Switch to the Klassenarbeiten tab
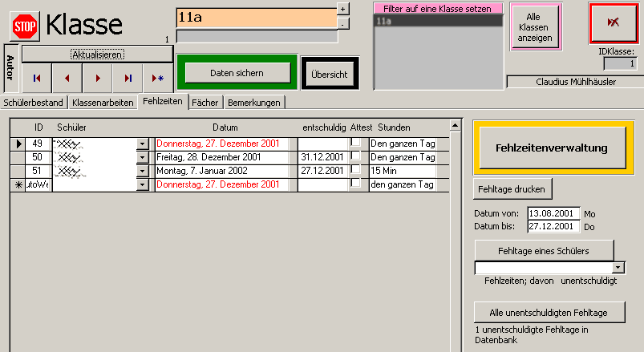The width and height of the screenshot is (644, 352). 103,103
